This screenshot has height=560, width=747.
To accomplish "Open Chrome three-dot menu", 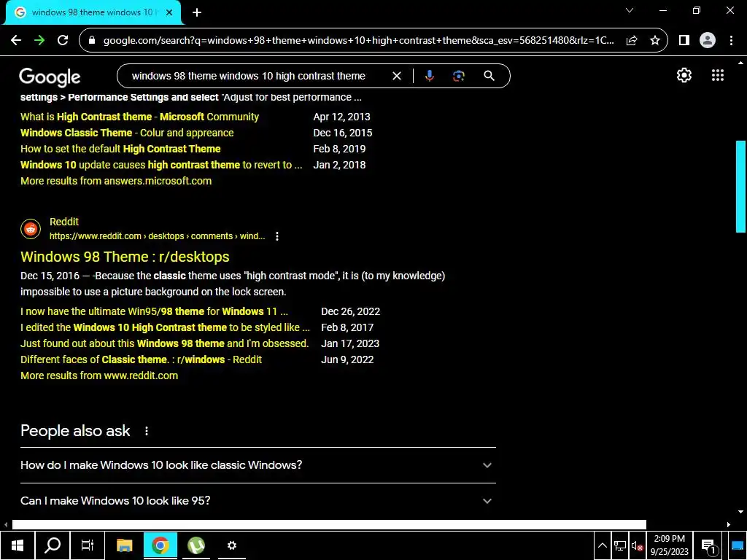I will [731, 41].
